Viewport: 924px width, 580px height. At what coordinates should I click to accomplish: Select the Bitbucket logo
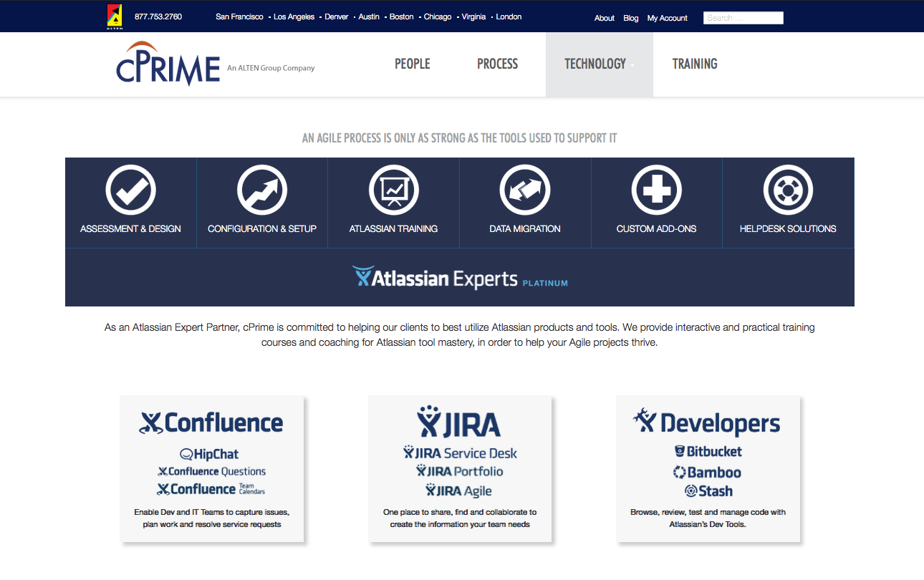(708, 452)
